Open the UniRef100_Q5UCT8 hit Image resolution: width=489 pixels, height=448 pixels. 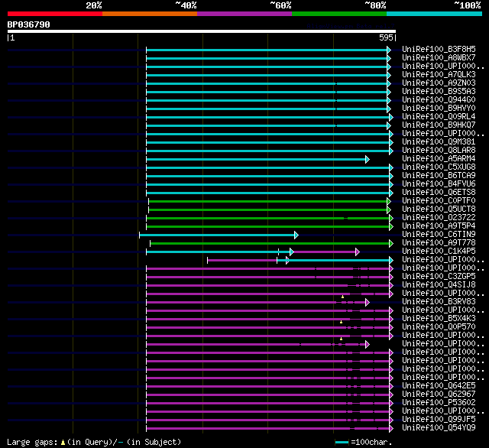439,209
